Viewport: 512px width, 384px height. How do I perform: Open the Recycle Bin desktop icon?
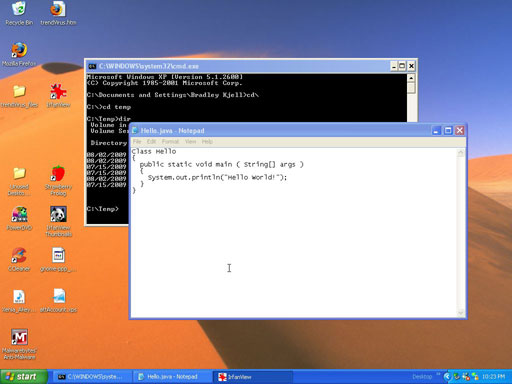tap(19, 13)
